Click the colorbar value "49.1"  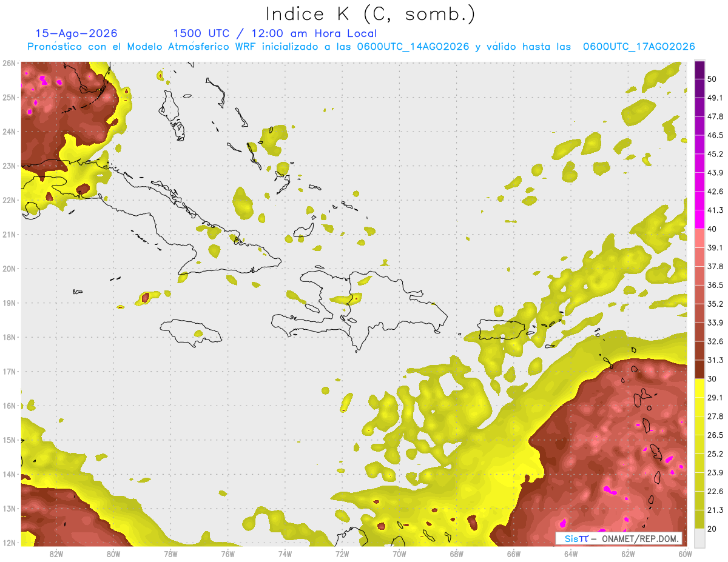[715, 98]
